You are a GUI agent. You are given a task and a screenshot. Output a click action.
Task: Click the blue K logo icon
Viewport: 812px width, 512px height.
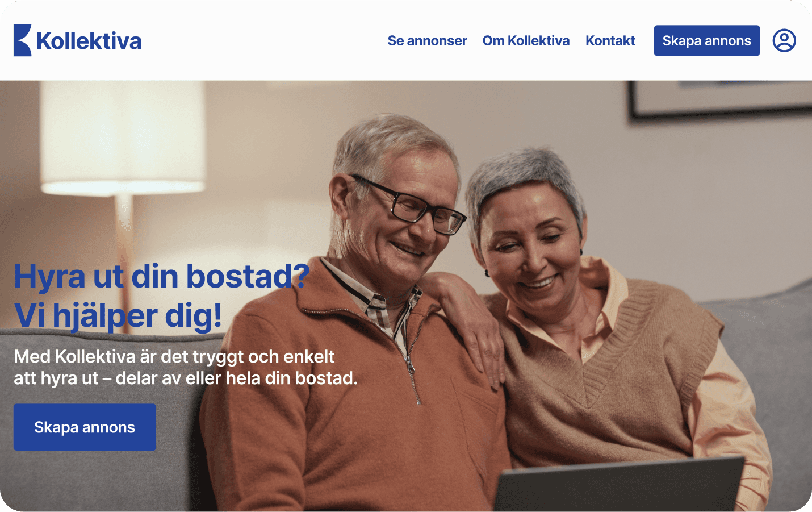pos(22,40)
